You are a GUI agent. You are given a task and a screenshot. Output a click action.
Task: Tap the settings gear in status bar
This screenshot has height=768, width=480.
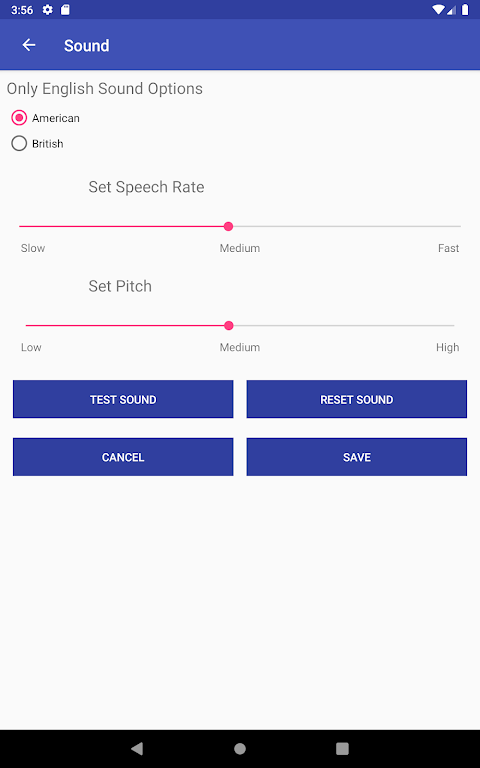(x=48, y=10)
